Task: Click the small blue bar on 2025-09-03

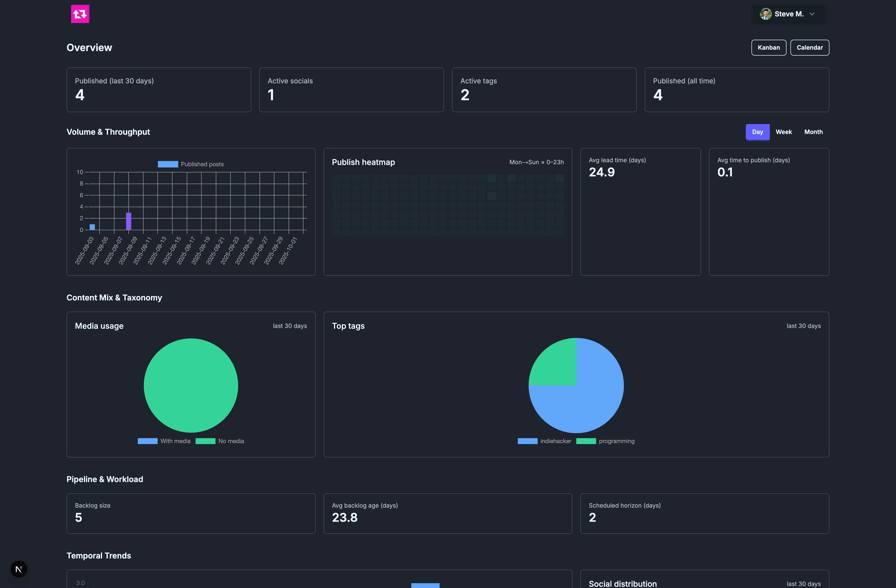Action: click(92, 227)
